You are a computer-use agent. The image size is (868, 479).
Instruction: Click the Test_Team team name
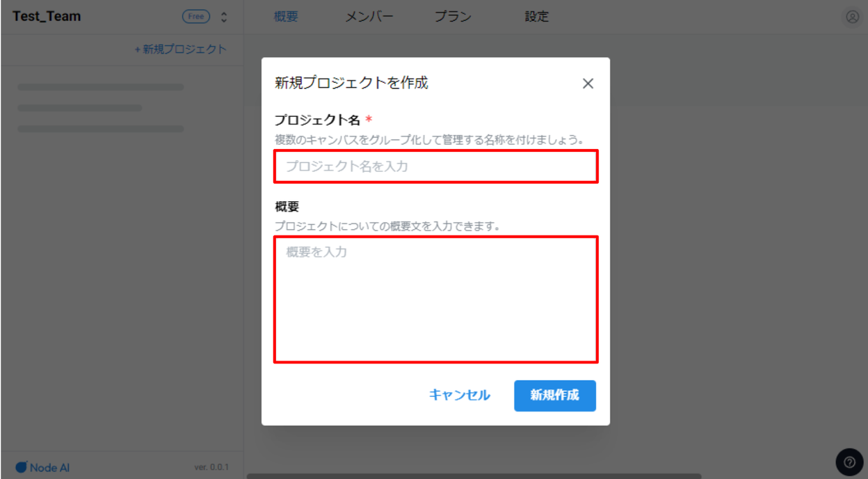click(47, 17)
